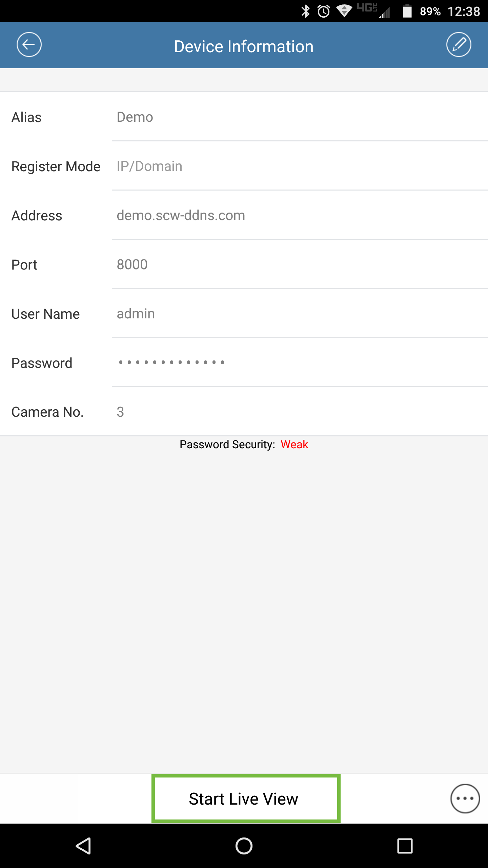Tap the Device Information title

tap(244, 46)
